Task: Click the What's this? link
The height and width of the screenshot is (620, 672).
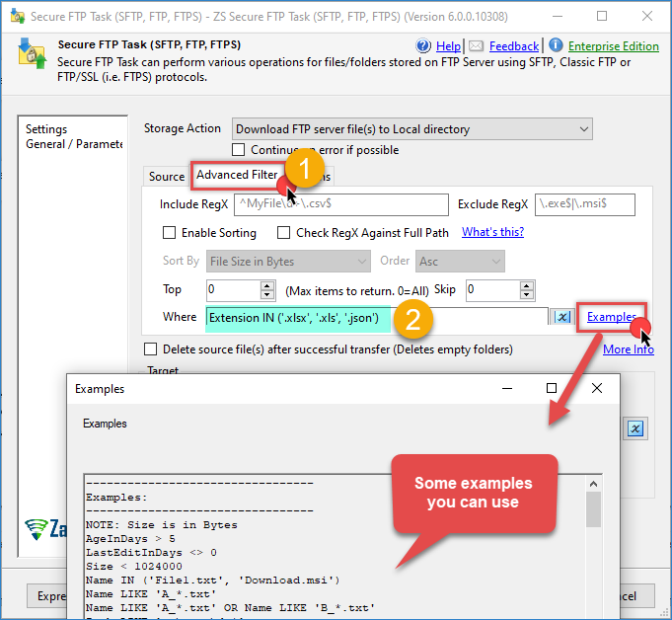Action: coord(492,232)
